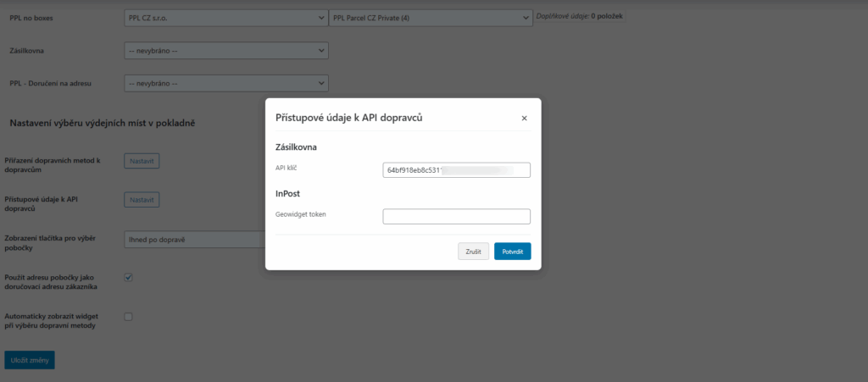Click the Zásilkovna heading in dialog
This screenshot has width=868, height=382.
296,147
